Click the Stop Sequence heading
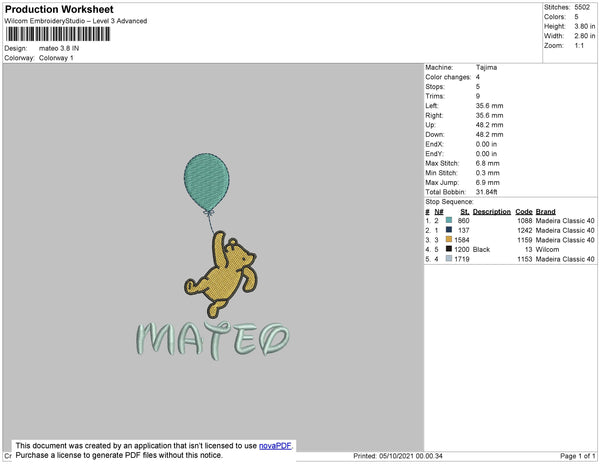 (x=449, y=202)
